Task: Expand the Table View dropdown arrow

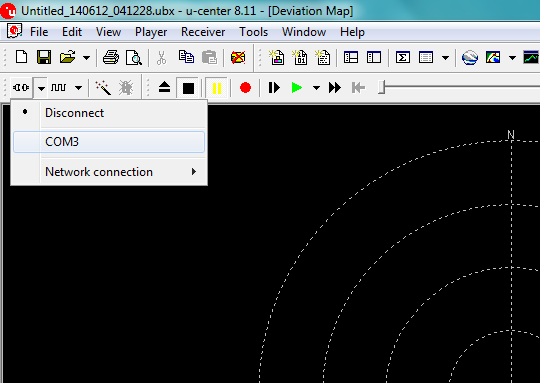Action: pos(445,58)
